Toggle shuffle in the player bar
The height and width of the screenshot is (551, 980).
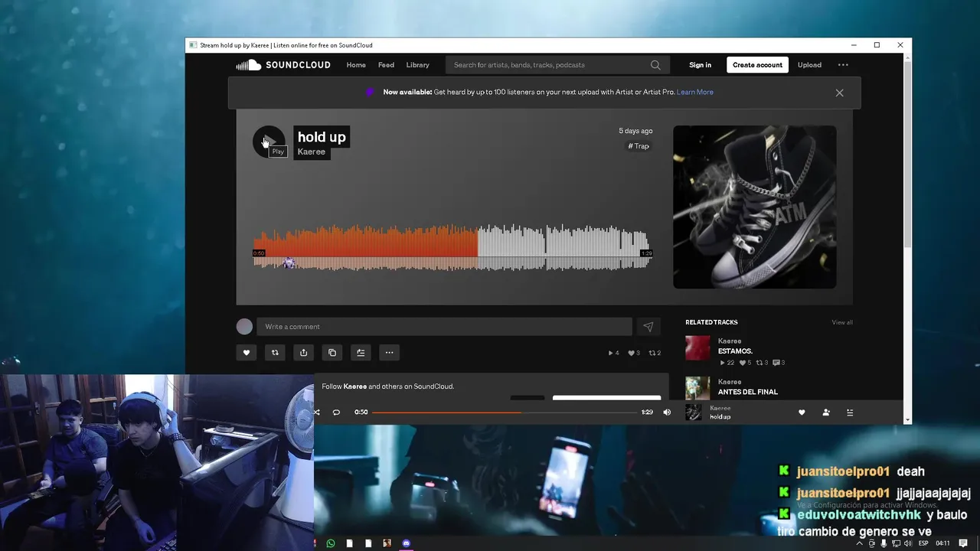[316, 412]
